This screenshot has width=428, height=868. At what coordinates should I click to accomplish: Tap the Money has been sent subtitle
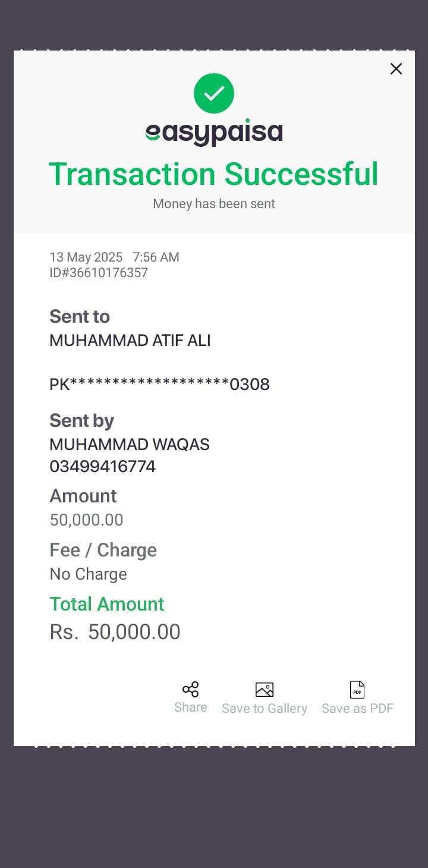[x=214, y=204]
